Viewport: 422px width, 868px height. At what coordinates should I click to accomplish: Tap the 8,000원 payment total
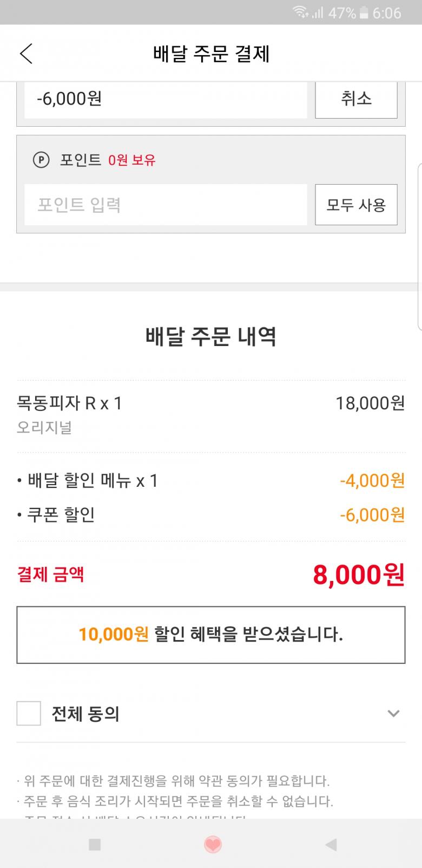(358, 575)
